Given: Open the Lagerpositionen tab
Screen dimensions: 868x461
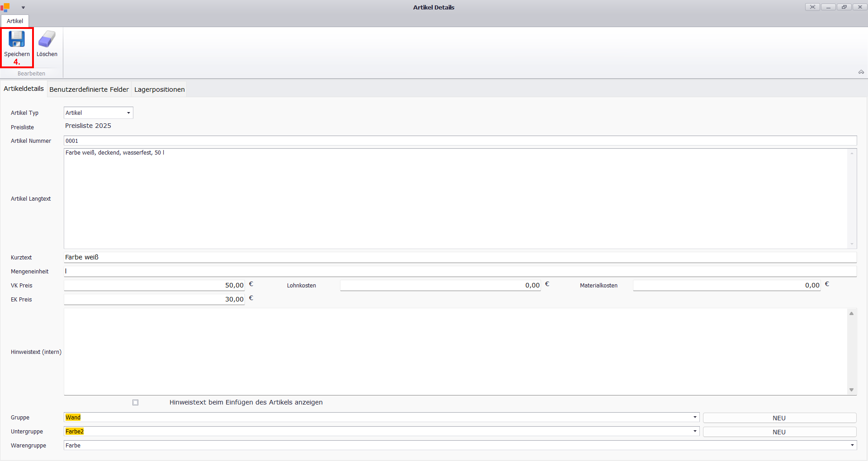Looking at the screenshot, I should [159, 89].
